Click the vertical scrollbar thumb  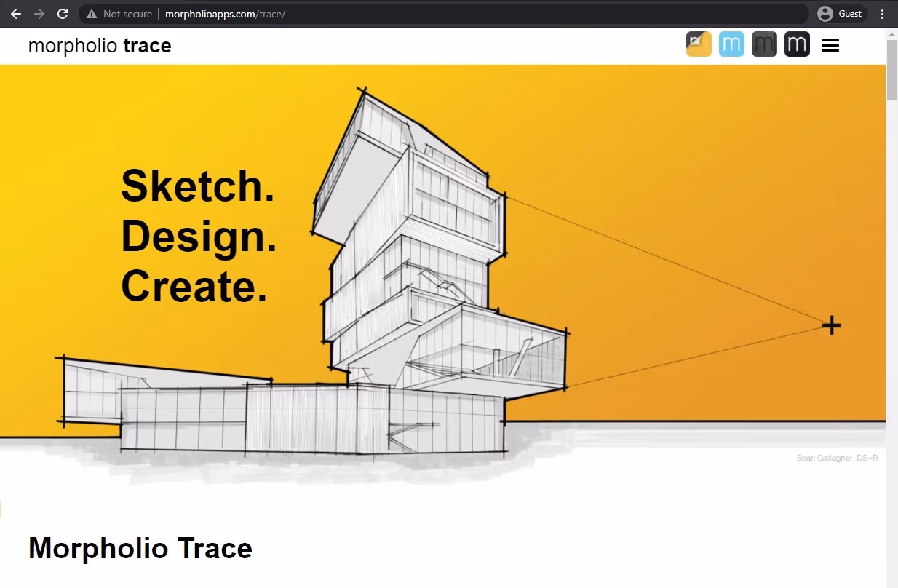[891, 70]
